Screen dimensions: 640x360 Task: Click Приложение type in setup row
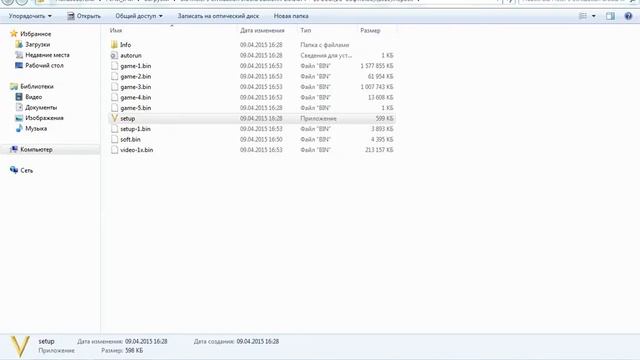[318, 118]
